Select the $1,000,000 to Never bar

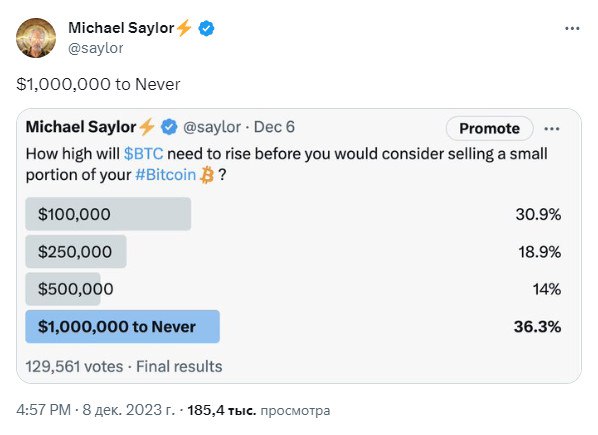pyautogui.click(x=122, y=327)
